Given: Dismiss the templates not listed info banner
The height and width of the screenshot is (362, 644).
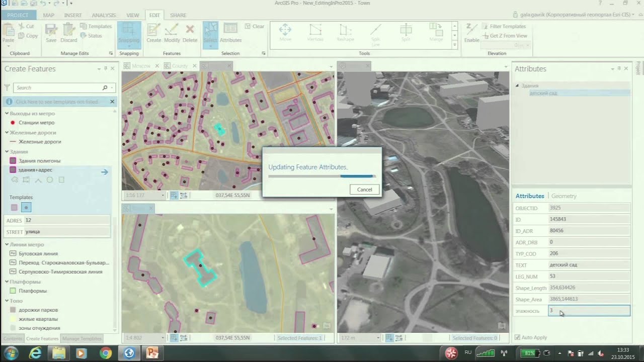Looking at the screenshot, I should 112,102.
